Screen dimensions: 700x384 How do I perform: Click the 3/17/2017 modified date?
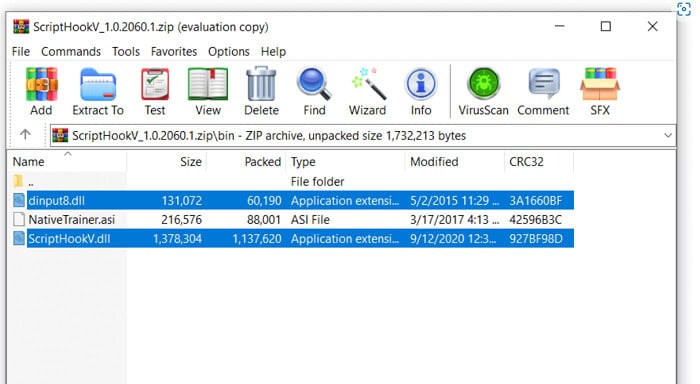tap(454, 220)
